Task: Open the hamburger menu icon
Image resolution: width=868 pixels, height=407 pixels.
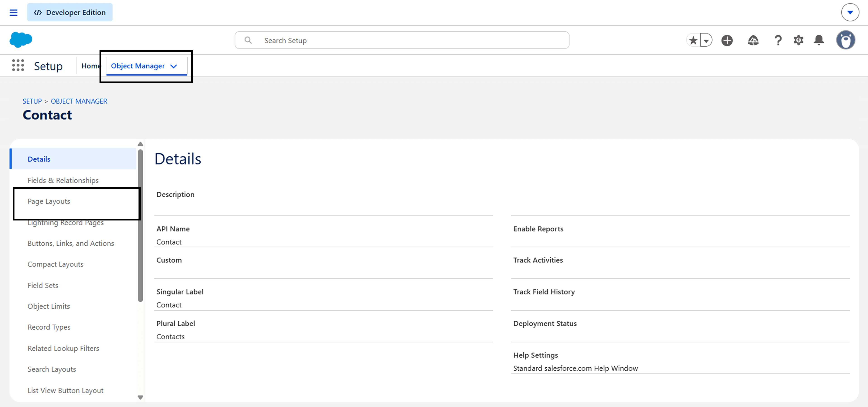Action: (14, 12)
